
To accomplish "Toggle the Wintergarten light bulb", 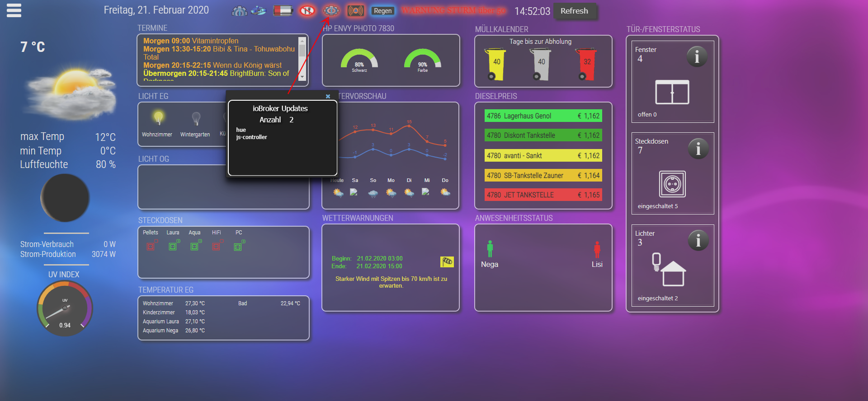I will tap(196, 119).
